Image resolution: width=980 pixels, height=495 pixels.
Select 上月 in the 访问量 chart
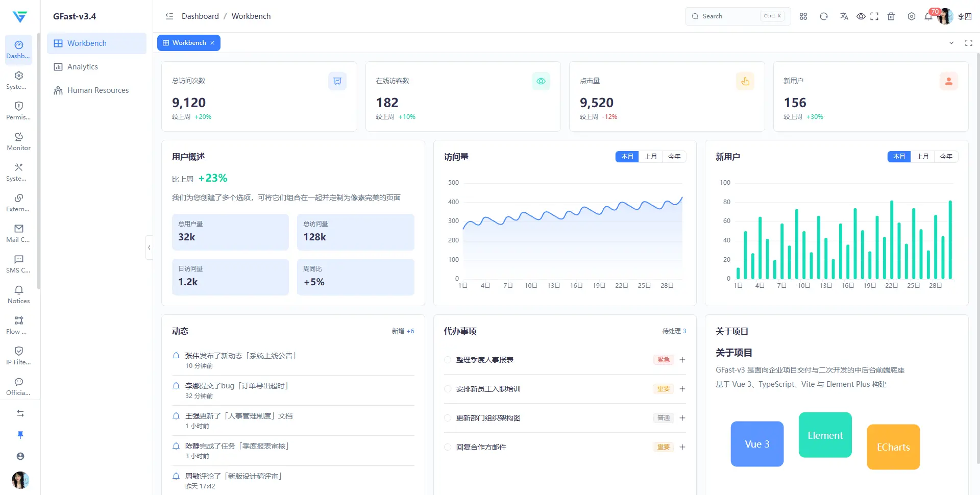651,157
